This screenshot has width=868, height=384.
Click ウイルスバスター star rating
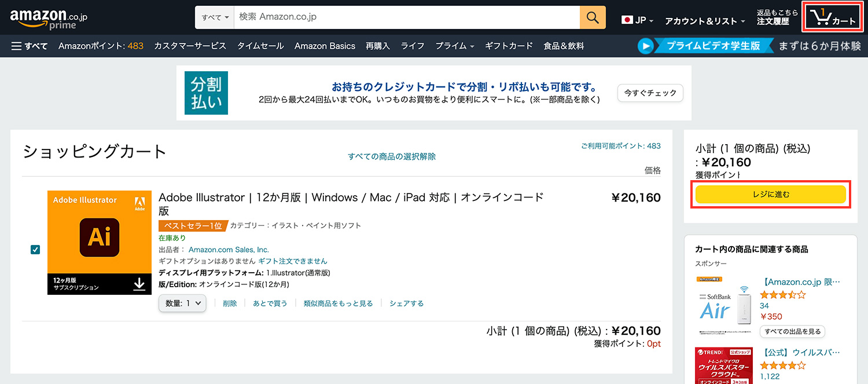(782, 365)
